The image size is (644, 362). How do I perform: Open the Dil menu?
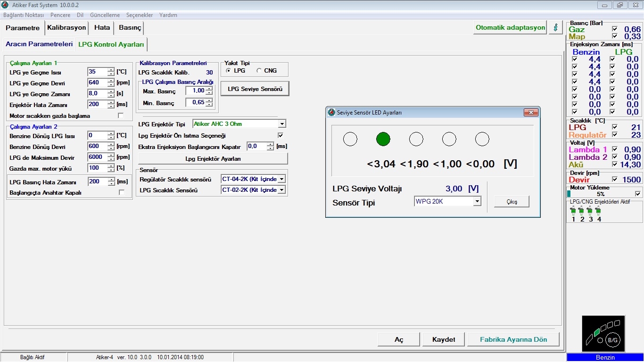coord(80,15)
